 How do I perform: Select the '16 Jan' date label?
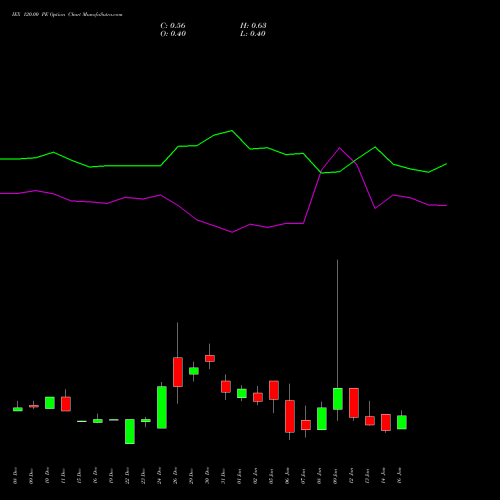(399, 476)
